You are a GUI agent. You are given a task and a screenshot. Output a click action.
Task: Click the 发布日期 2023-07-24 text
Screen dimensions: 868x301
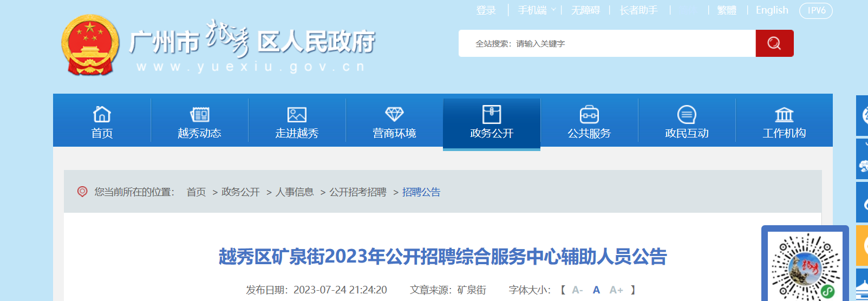[316, 290]
